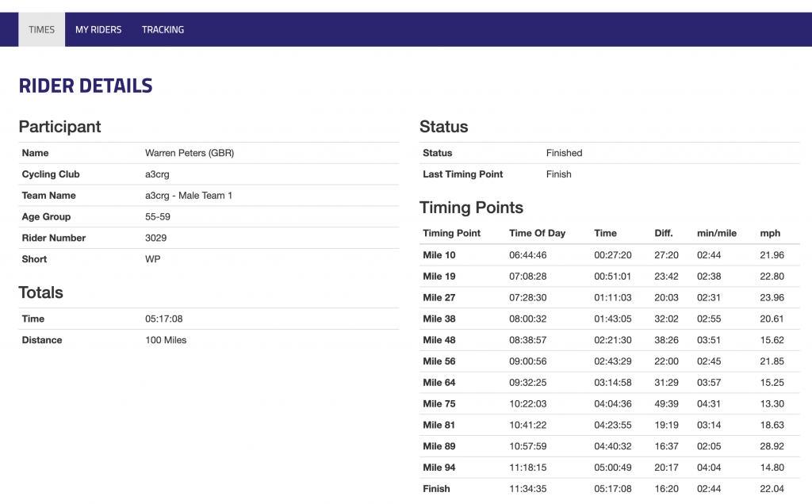The image size is (812, 504).
Task: Click elapsed time 00:51:01
Action: [x=613, y=276]
